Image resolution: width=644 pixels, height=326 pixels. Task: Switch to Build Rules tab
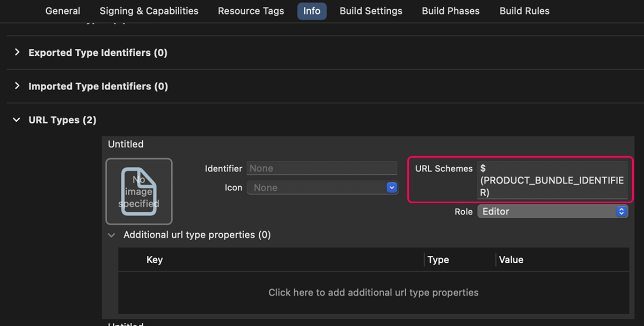(x=524, y=11)
